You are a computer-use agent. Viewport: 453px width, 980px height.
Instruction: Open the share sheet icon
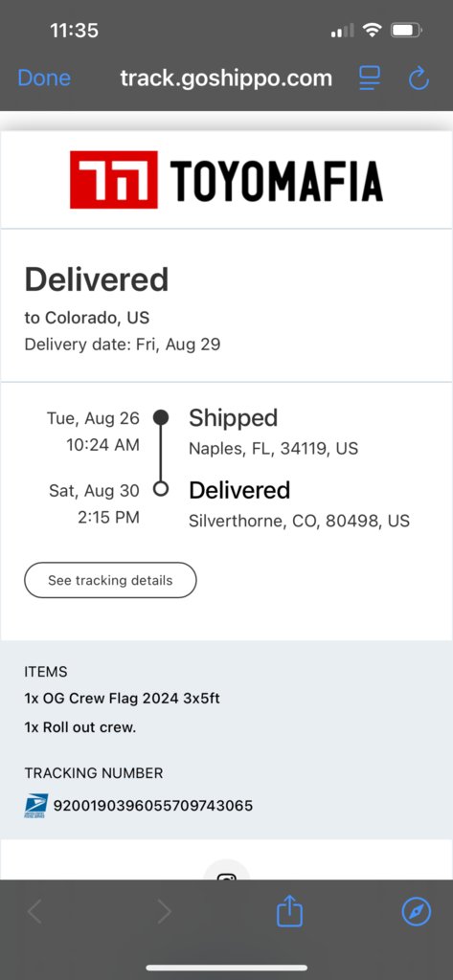tap(289, 911)
